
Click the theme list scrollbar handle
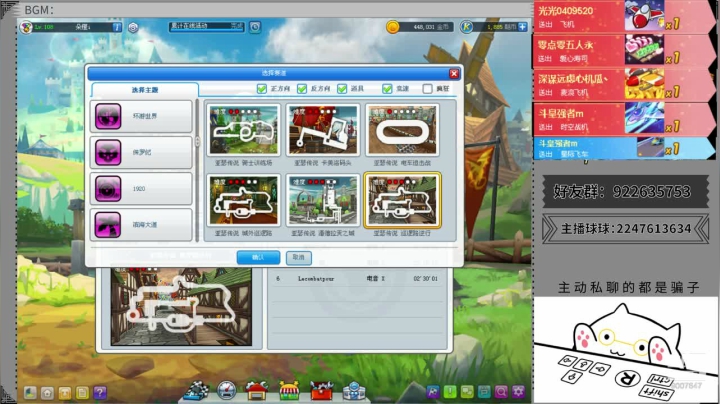point(197,141)
